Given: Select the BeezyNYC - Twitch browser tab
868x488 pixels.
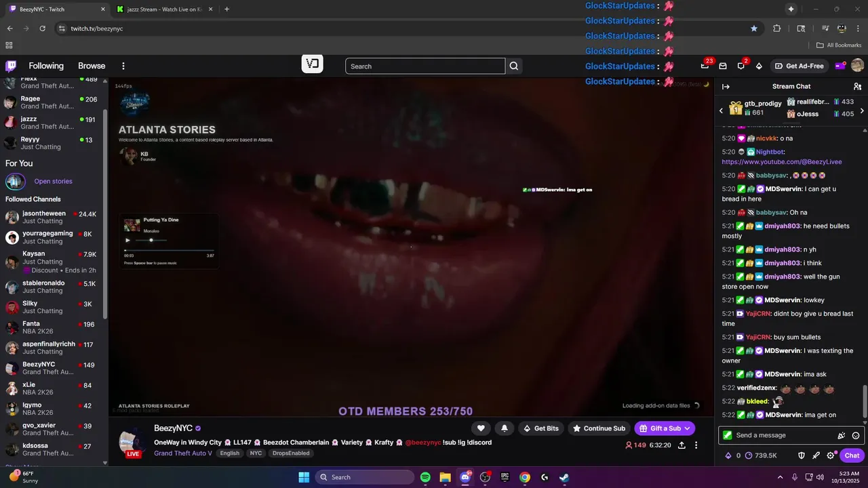Looking at the screenshot, I should pyautogui.click(x=57, y=9).
